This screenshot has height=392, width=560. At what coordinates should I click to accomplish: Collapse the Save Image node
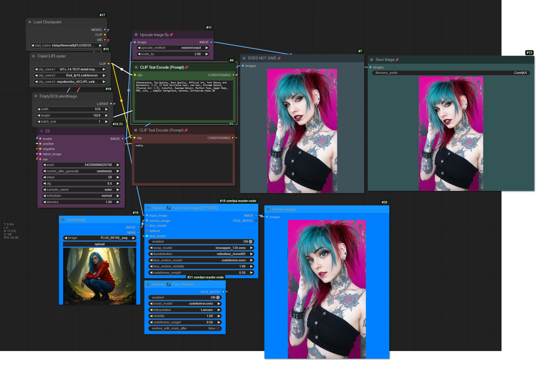pos(372,59)
